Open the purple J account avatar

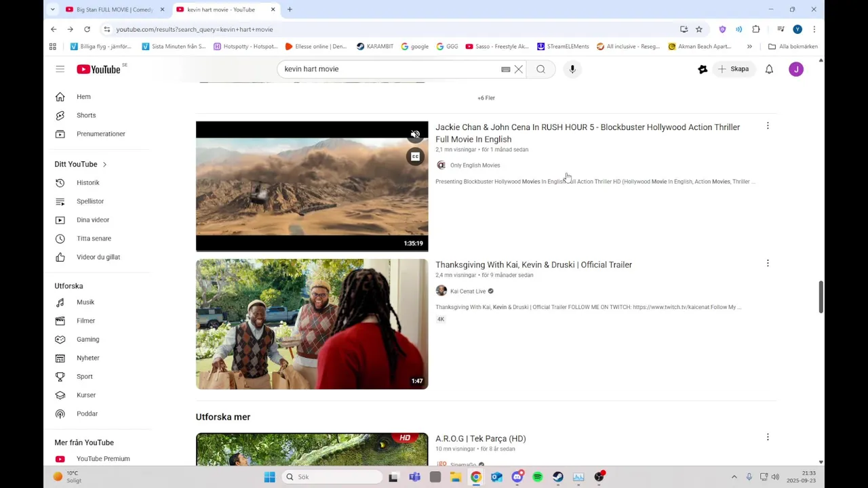point(796,69)
